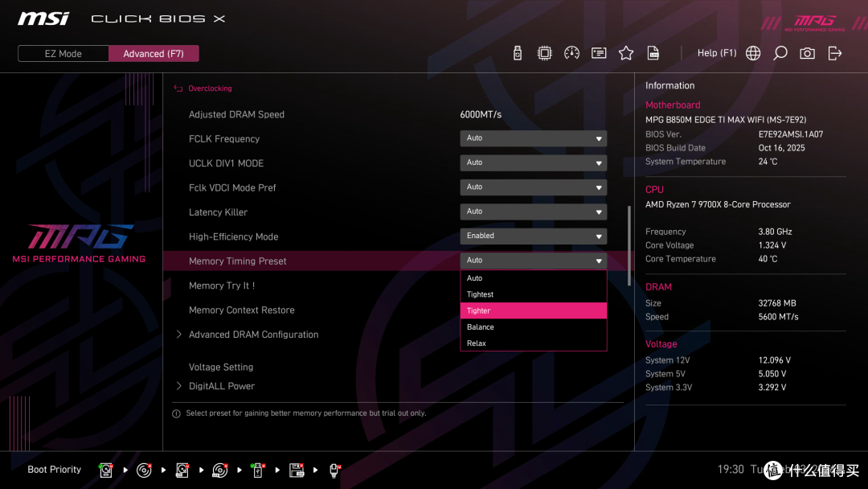
Task: Select sixth boot device USB floppy icon
Action: (297, 471)
